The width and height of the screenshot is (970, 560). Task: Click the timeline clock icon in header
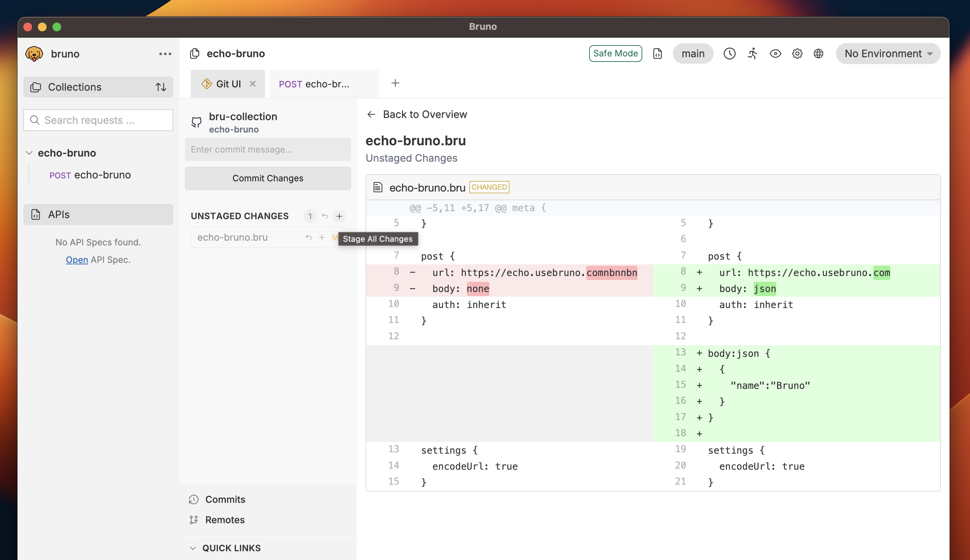(x=729, y=54)
